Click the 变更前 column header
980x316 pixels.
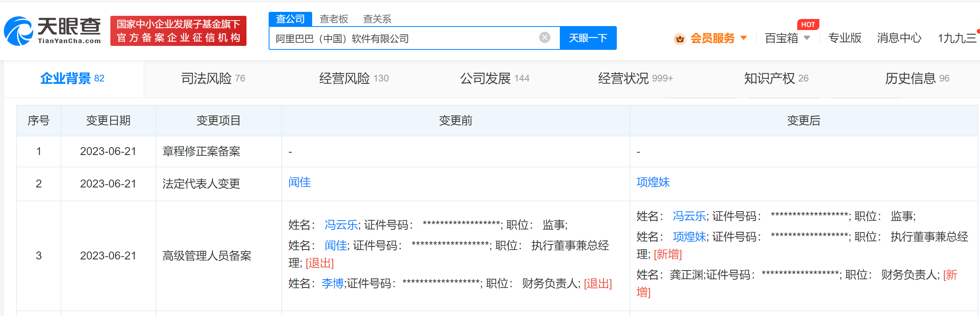[456, 121]
